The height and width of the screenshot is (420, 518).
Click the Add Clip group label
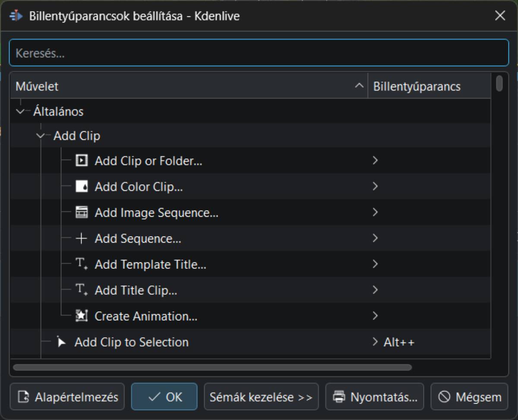[77, 136]
